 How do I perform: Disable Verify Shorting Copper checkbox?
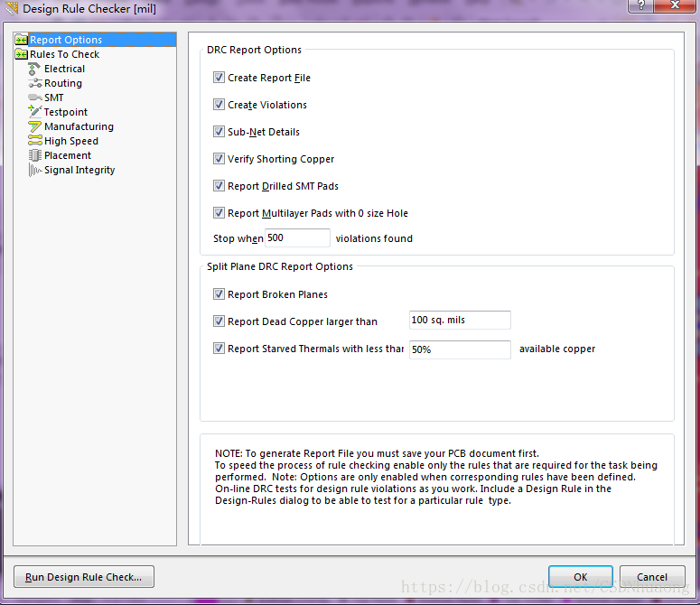219,159
